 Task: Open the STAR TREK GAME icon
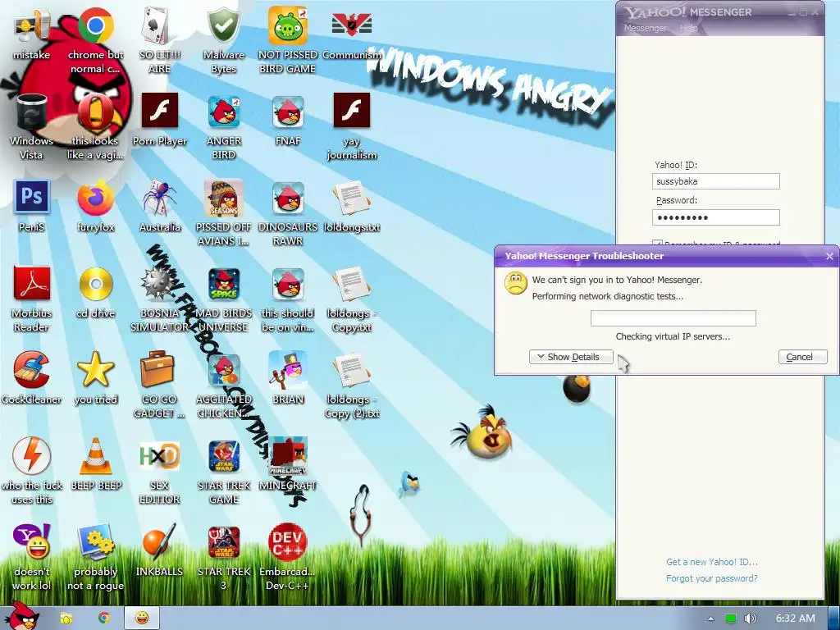(224, 455)
